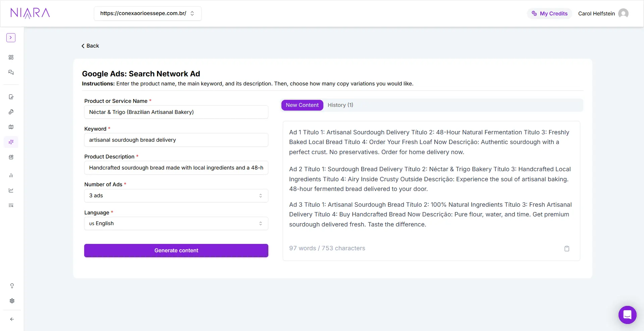
Task: Click the left arrow at sidebar bottom
Action: coord(12,319)
